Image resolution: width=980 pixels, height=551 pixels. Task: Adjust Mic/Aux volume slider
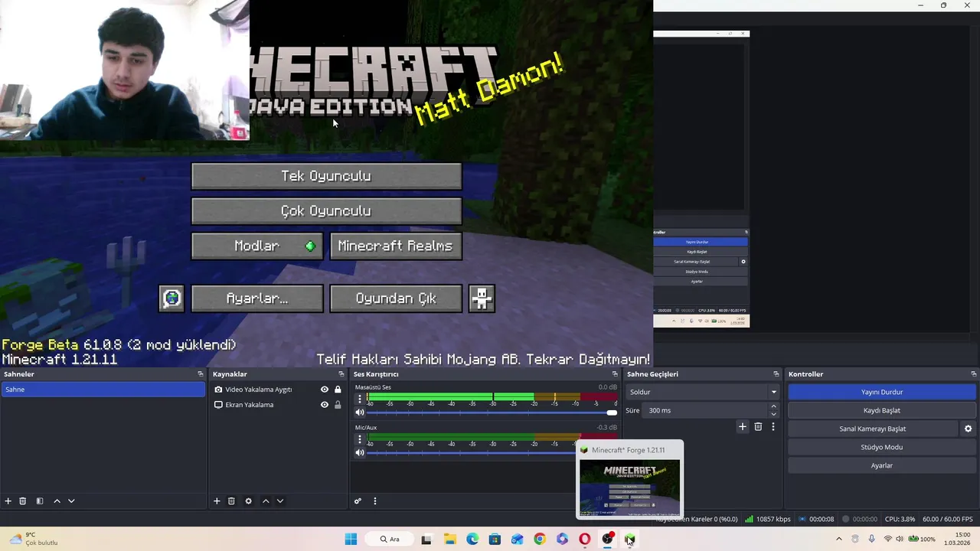click(x=472, y=453)
